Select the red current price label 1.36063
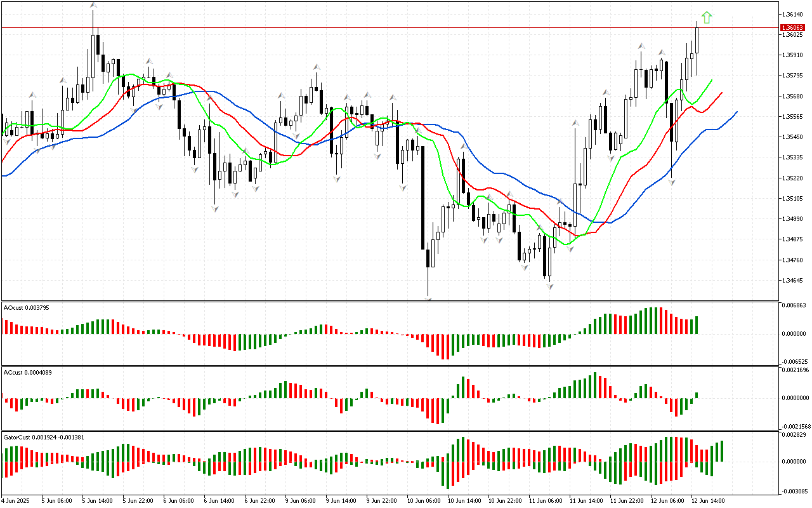812x508 pixels. click(x=793, y=28)
